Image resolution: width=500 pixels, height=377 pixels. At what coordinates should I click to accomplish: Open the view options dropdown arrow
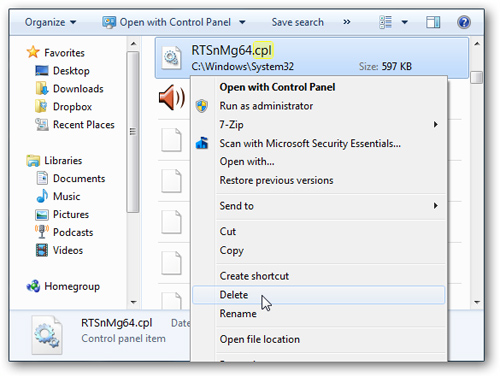[x=405, y=22]
